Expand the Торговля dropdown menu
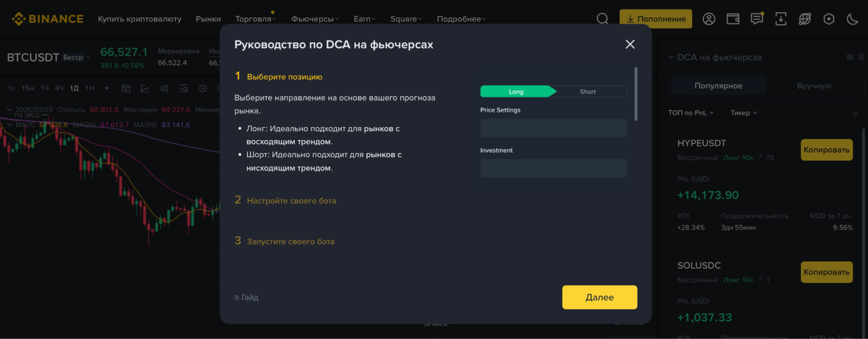This screenshot has width=868, height=339. click(x=255, y=19)
